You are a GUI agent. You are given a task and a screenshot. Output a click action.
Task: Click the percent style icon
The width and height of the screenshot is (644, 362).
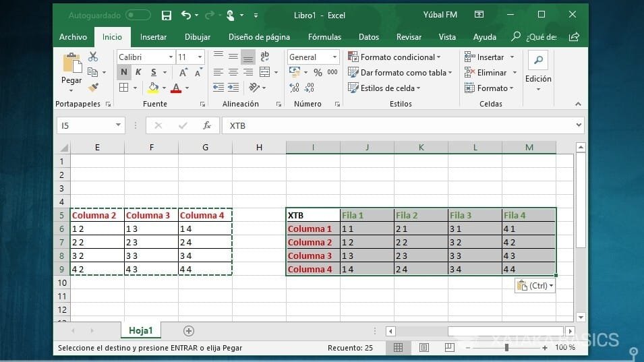tap(318, 72)
